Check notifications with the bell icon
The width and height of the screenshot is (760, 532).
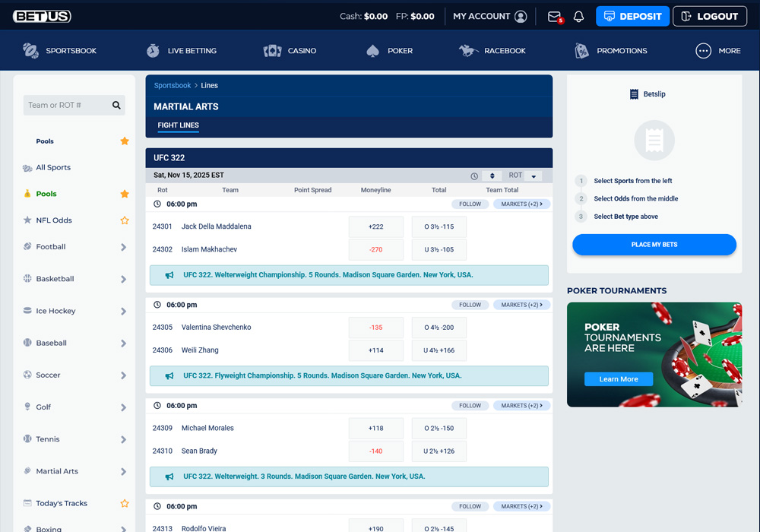pos(578,16)
